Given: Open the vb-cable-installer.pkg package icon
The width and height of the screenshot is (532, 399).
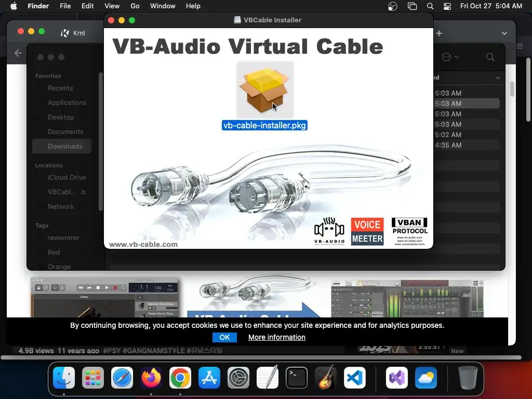Looking at the screenshot, I should (264, 90).
